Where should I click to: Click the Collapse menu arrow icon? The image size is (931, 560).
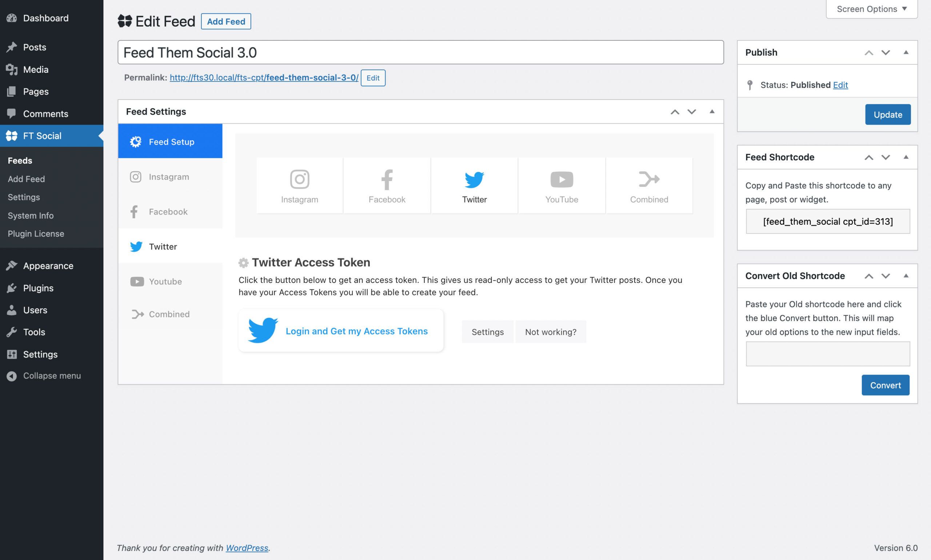(12, 376)
